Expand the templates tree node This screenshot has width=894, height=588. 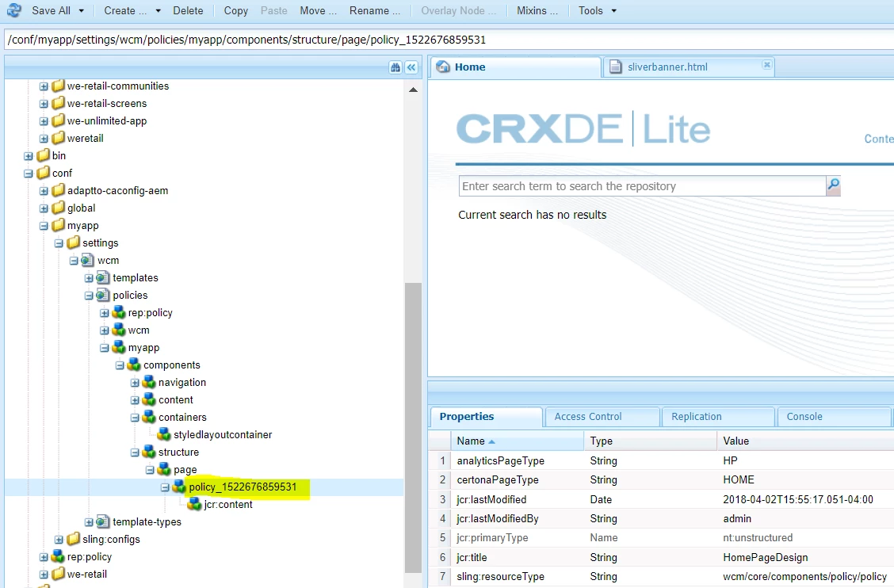[89, 278]
